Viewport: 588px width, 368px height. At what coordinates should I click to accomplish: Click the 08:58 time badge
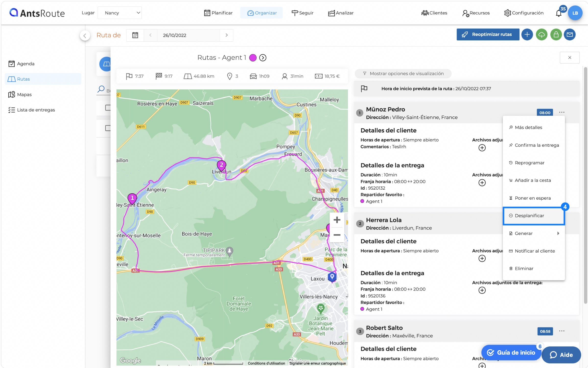point(545,331)
